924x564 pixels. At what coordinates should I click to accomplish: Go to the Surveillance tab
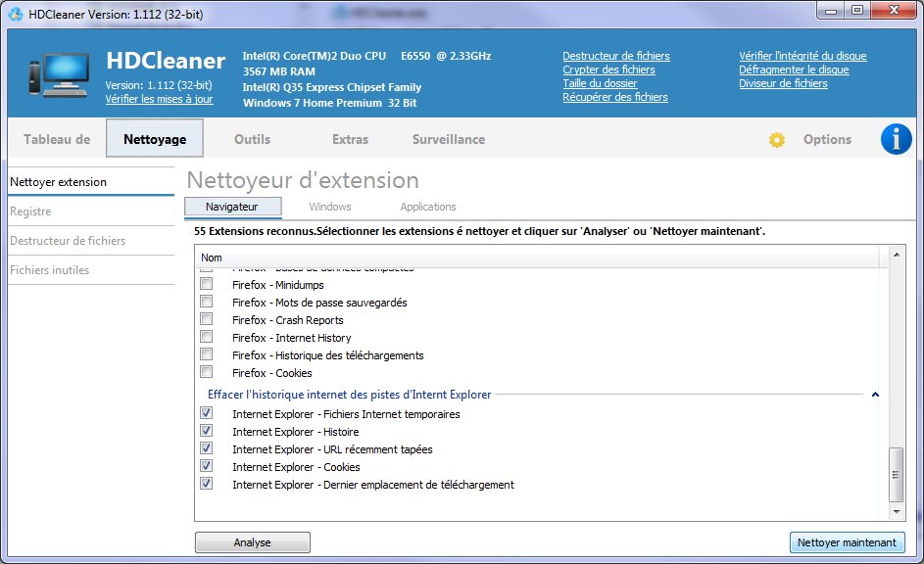pyautogui.click(x=449, y=139)
